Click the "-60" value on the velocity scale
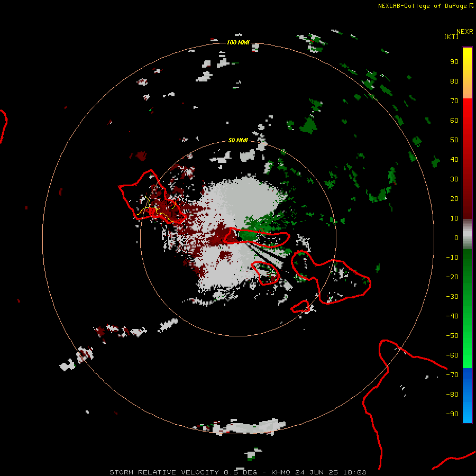The width and height of the screenshot is (476, 476). (x=452, y=355)
